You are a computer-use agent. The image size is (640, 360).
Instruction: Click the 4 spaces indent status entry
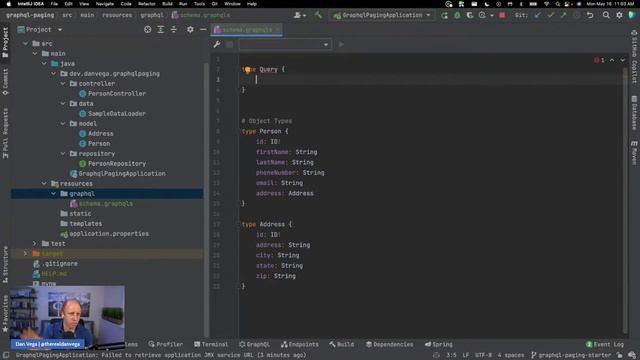tap(511, 355)
